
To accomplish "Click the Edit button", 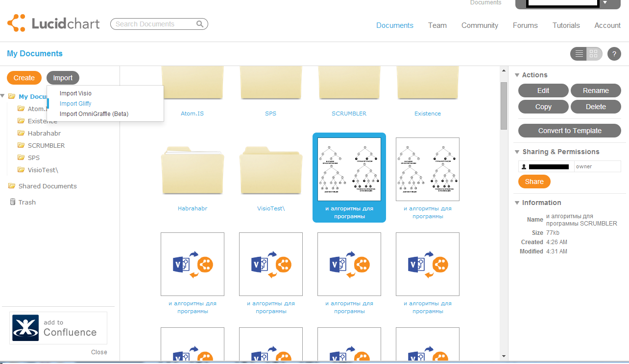I will [543, 91].
